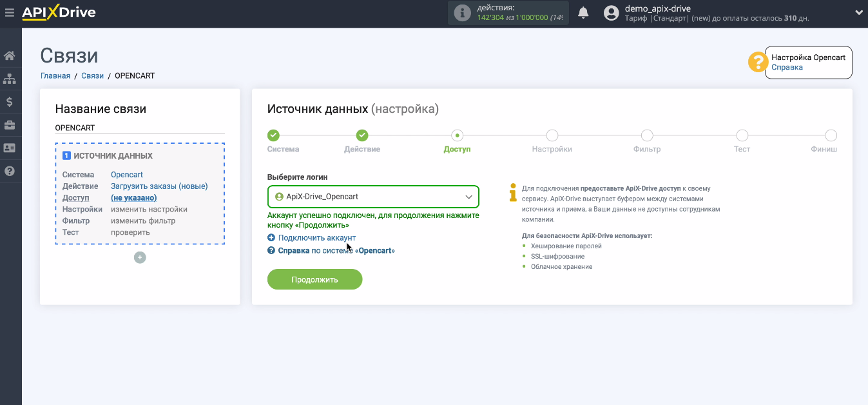Open the connections sitemap icon in sidebar
The width and height of the screenshot is (868, 405).
[x=10, y=79]
